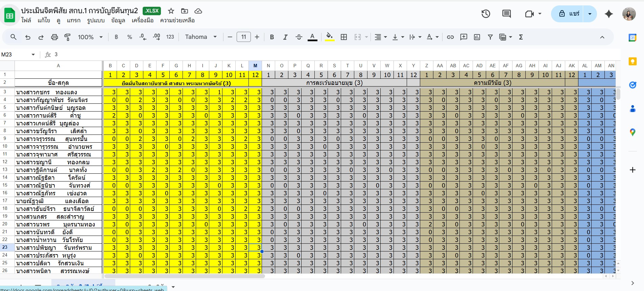Toggle italic formatting
This screenshot has width=644, height=291.
click(285, 37)
